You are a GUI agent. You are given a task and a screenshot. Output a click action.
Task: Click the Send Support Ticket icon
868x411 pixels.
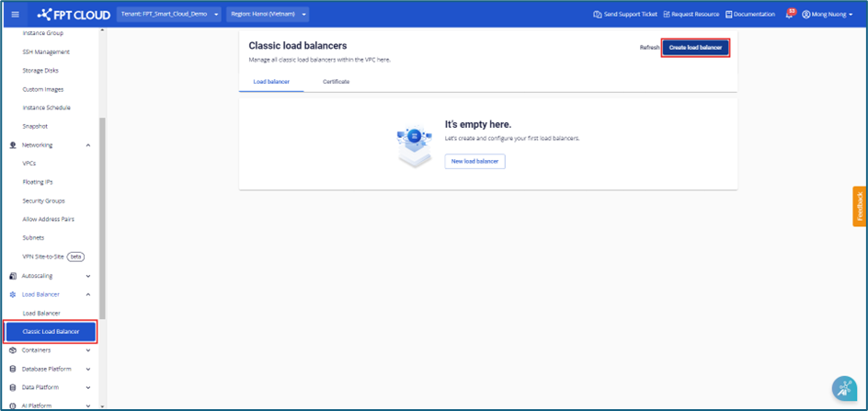[598, 15]
